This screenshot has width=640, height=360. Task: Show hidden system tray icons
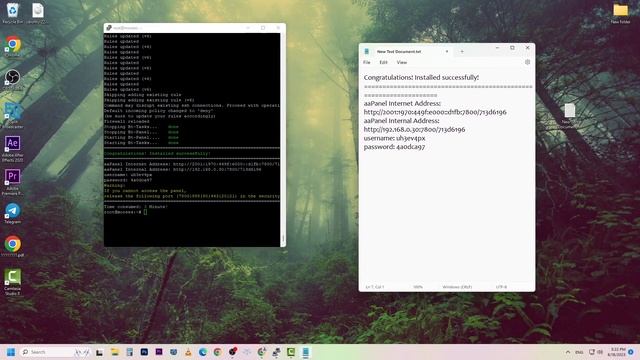pos(568,352)
